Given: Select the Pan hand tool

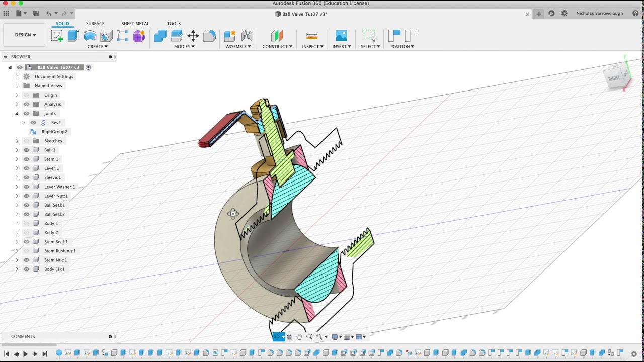Looking at the screenshot, I should [299, 337].
